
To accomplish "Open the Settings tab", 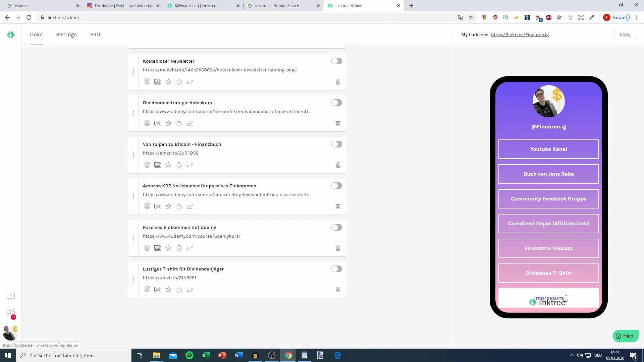I will (x=66, y=35).
